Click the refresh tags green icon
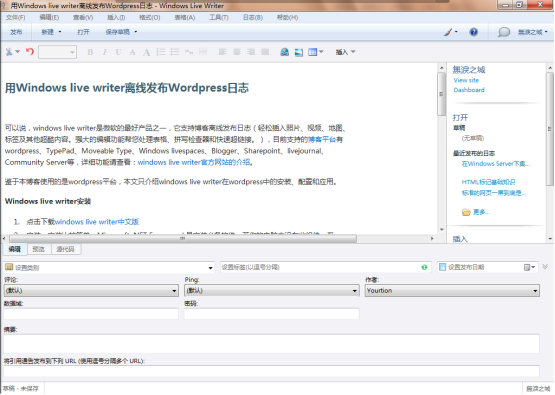 pos(424,267)
